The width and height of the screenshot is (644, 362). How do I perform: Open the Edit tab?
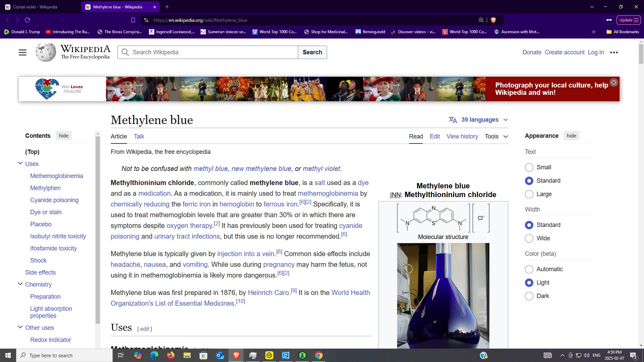tap(435, 136)
